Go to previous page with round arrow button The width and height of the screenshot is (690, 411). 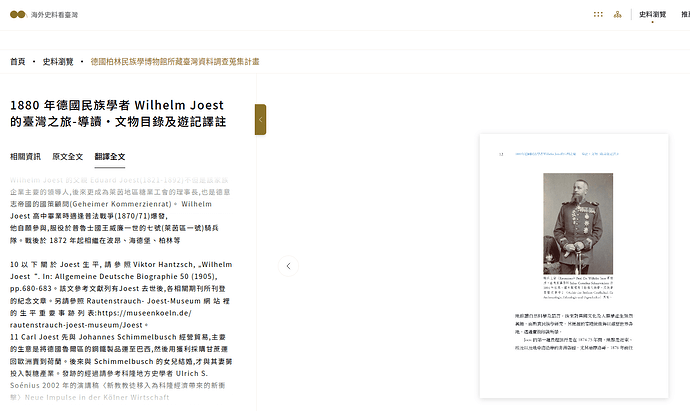click(288, 266)
